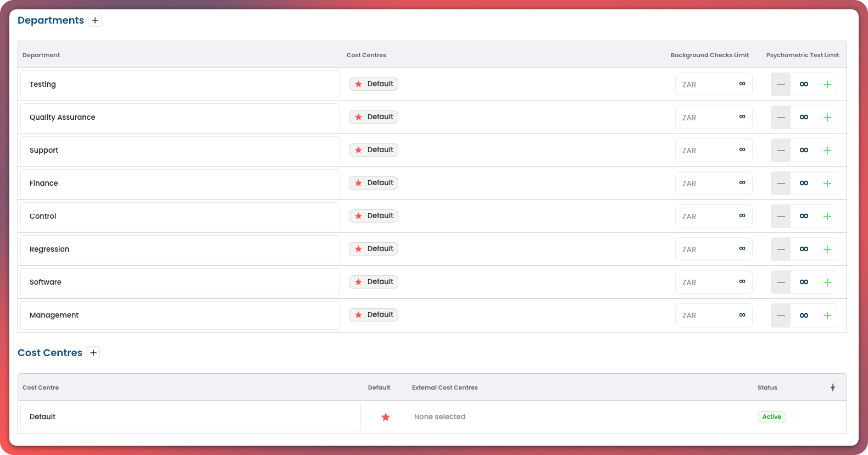Decrease Psychometric Test Limit for Management
This screenshot has height=455, width=868.
(781, 315)
